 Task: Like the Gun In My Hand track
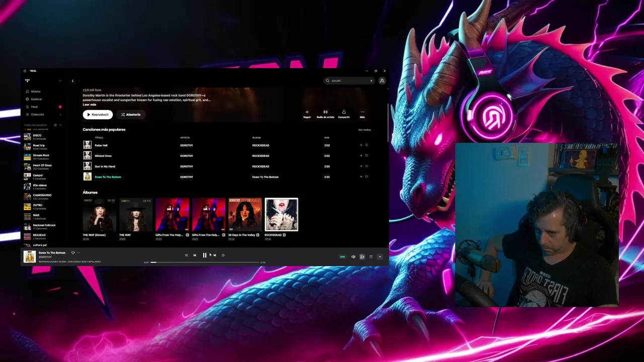click(x=367, y=166)
